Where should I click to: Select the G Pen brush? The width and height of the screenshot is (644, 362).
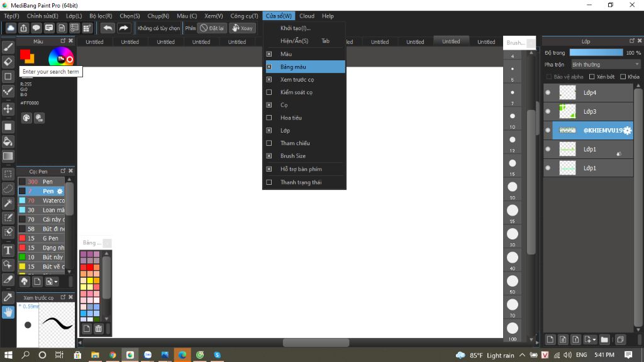tap(42, 238)
